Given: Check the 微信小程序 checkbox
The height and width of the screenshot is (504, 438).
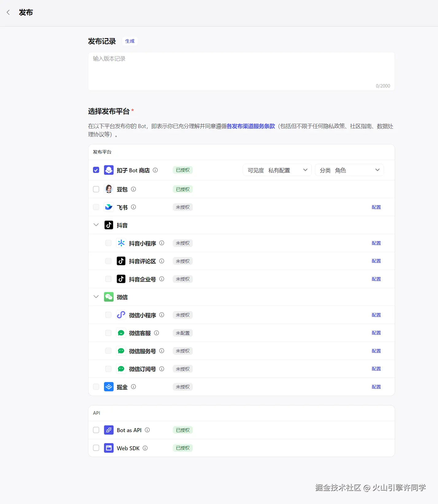Looking at the screenshot, I should 108,315.
